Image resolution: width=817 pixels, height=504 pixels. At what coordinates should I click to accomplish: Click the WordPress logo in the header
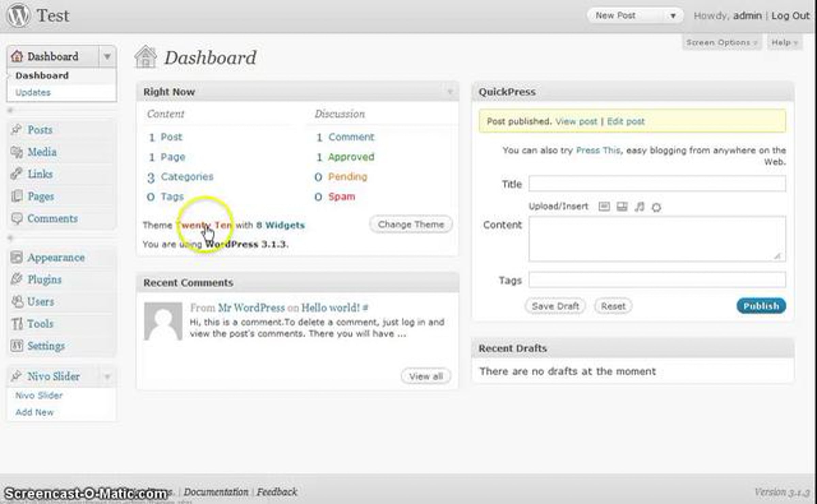tap(18, 16)
